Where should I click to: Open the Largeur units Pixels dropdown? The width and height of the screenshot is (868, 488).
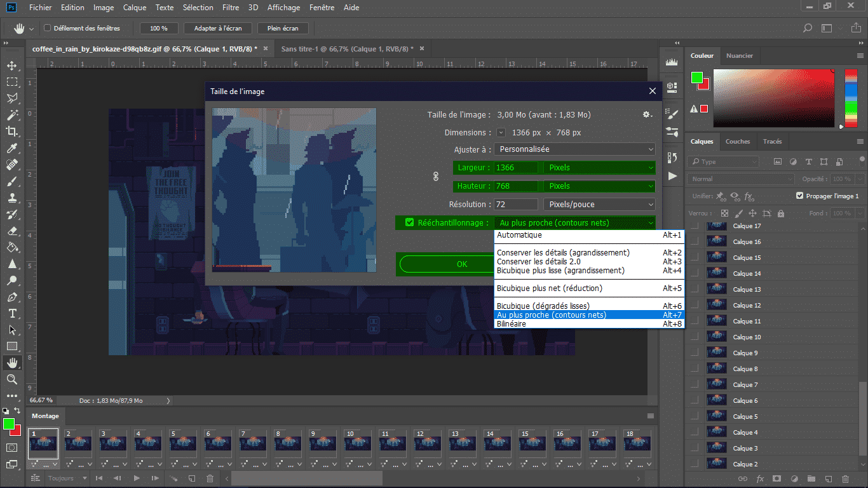coord(599,168)
